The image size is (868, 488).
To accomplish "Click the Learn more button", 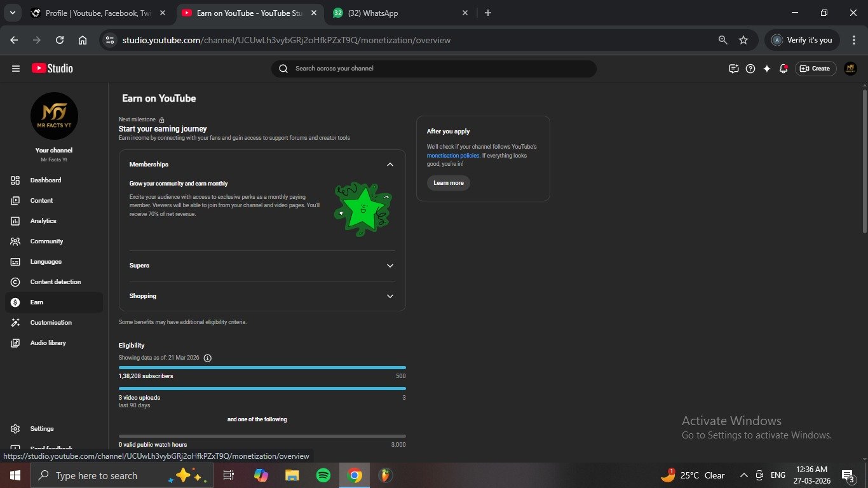I will (x=448, y=183).
